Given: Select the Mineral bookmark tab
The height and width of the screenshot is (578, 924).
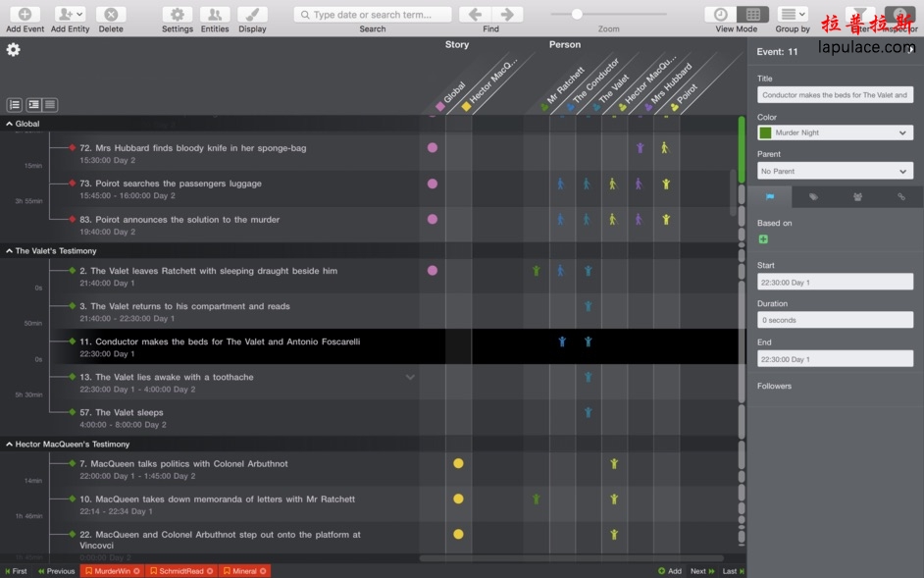Looking at the screenshot, I should (244, 571).
